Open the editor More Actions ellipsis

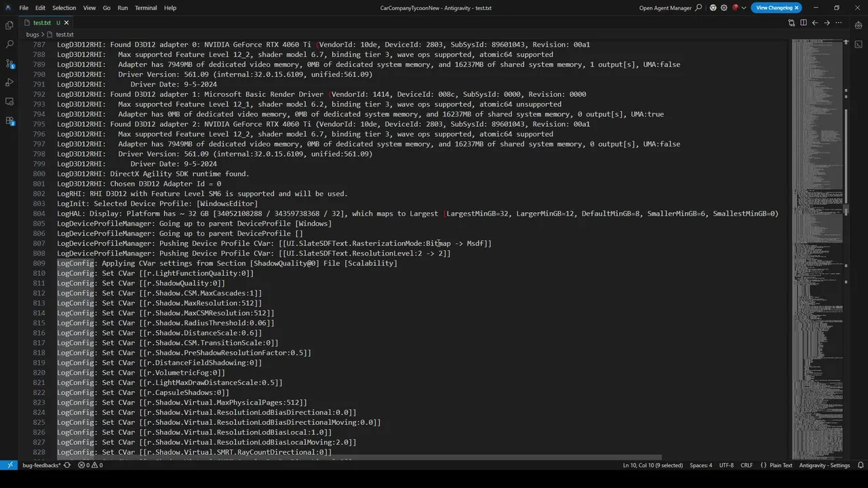(838, 22)
